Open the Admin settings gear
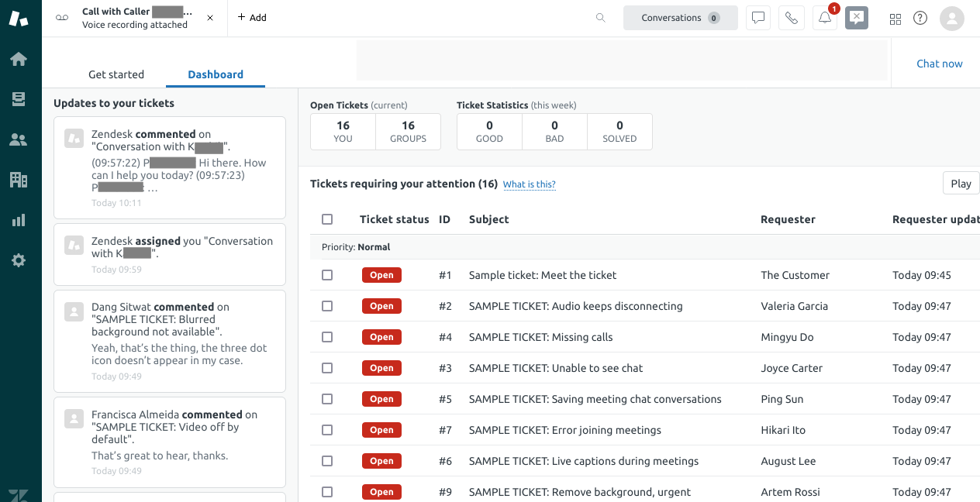 coord(19,260)
